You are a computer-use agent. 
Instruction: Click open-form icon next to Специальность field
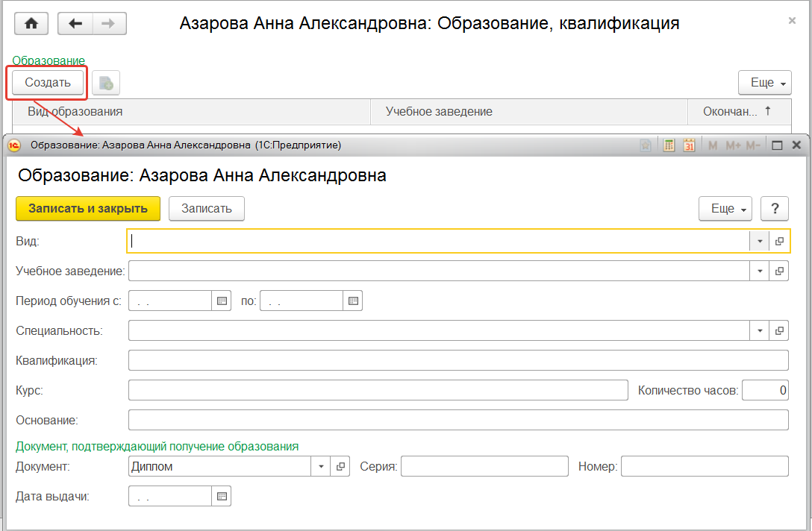pos(779,330)
